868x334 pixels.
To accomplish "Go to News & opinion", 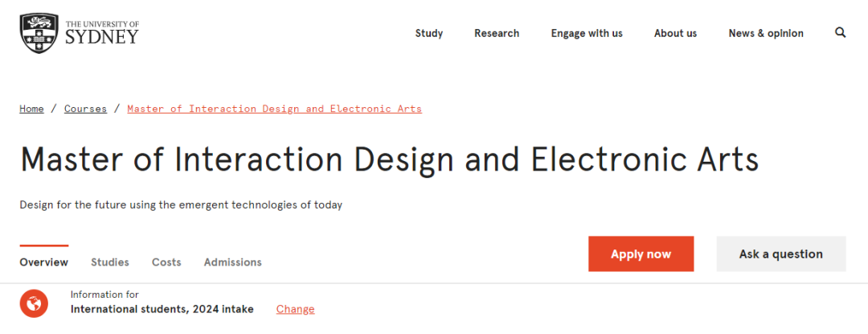I will 766,33.
